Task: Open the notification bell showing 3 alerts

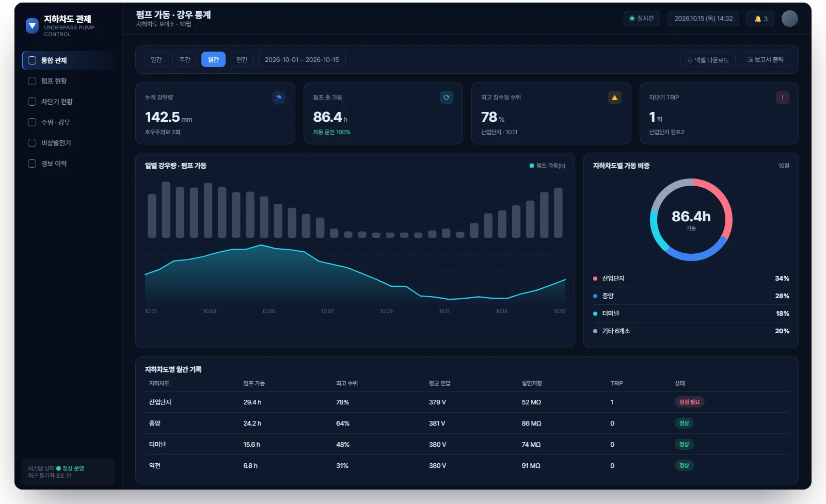Action: click(x=760, y=19)
